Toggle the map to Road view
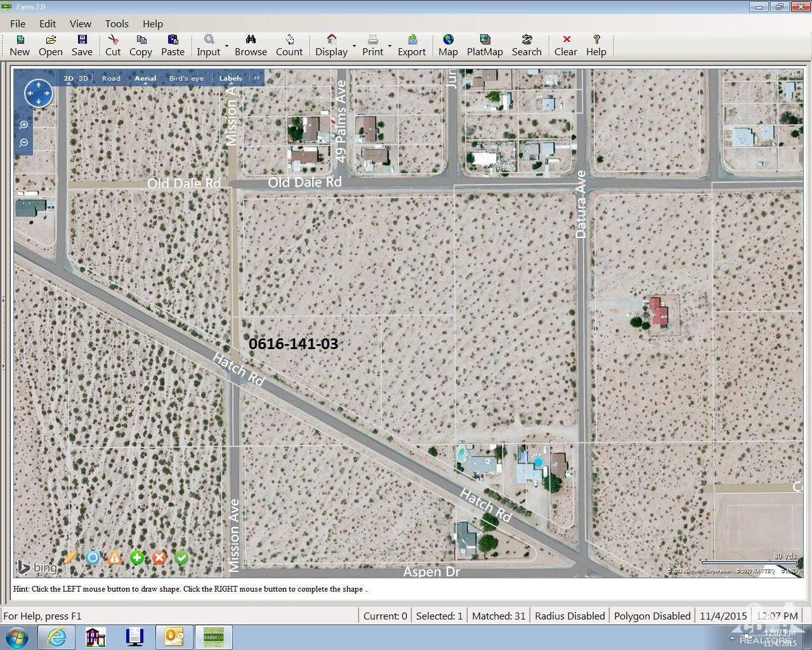Image resolution: width=812 pixels, height=650 pixels. 111,78
